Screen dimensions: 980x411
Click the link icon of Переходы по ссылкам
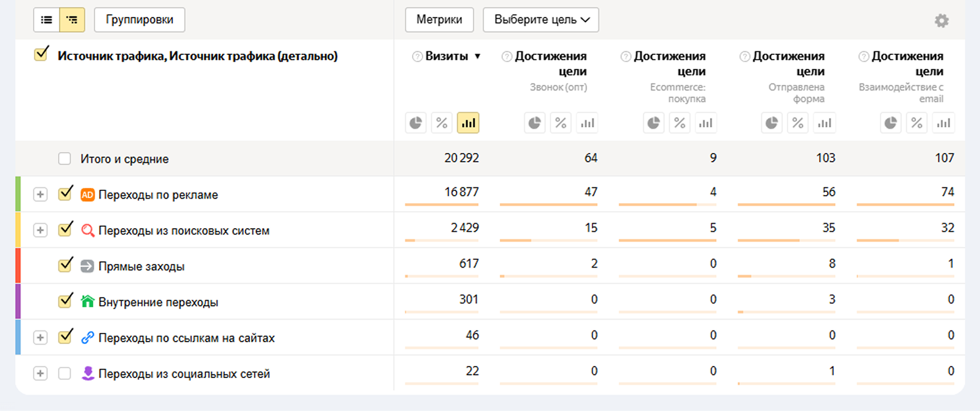point(88,337)
